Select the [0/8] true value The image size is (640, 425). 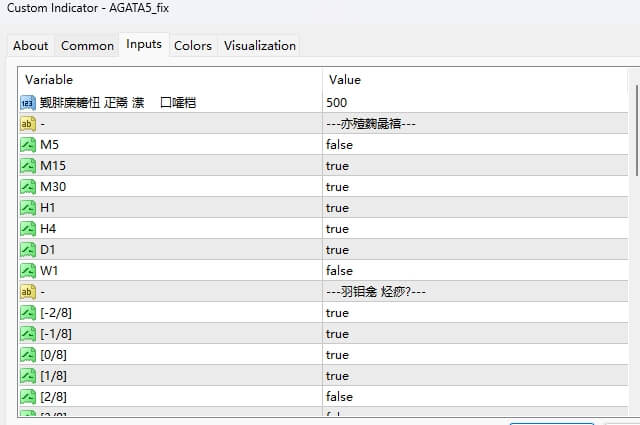click(x=475, y=355)
